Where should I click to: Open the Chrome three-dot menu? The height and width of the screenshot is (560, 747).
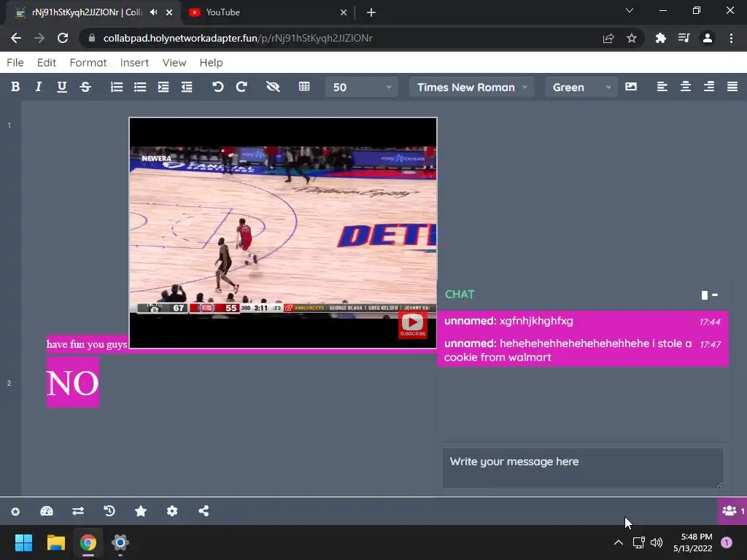(x=731, y=38)
